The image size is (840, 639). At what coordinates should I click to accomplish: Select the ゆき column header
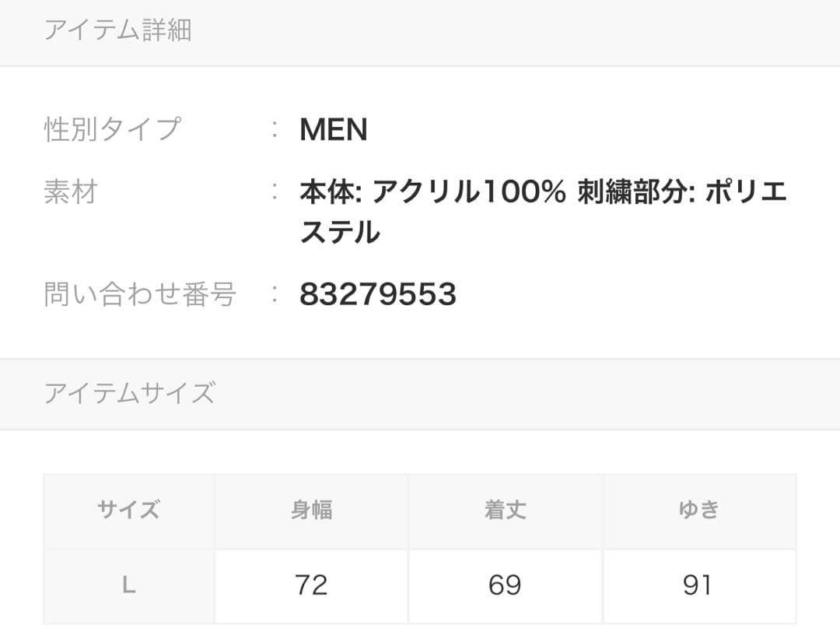click(698, 511)
